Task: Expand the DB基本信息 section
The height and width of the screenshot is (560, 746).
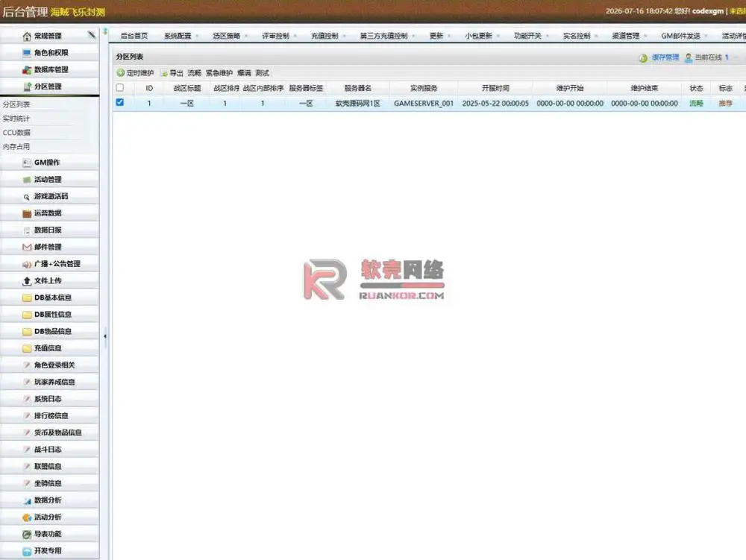Action: pyautogui.click(x=50, y=298)
